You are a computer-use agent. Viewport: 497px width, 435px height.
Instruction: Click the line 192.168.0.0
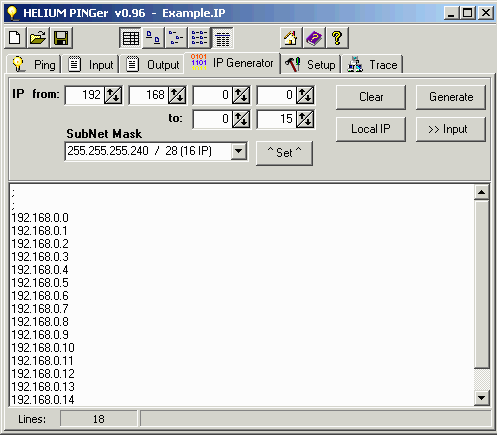pos(40,218)
